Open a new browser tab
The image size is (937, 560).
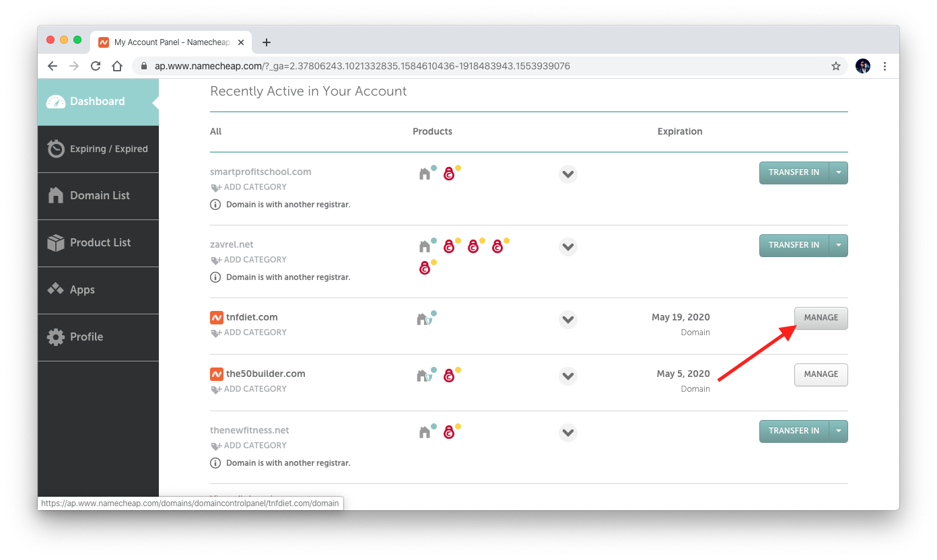pyautogui.click(x=267, y=42)
